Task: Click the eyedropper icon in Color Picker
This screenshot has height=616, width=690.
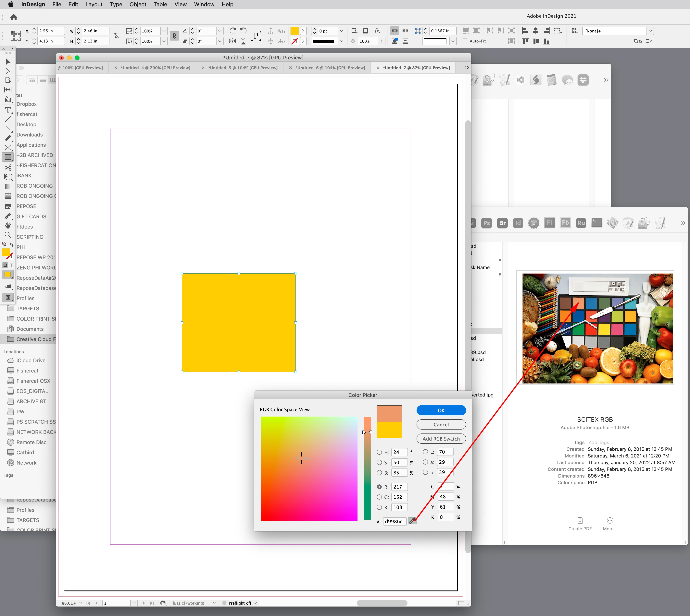Action: pos(412,521)
